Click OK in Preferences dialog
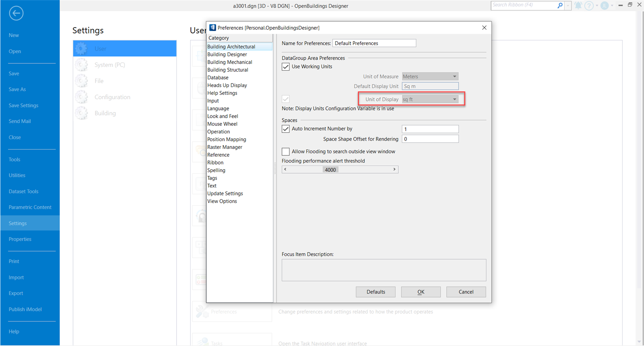The width and height of the screenshot is (644, 346). (x=421, y=292)
